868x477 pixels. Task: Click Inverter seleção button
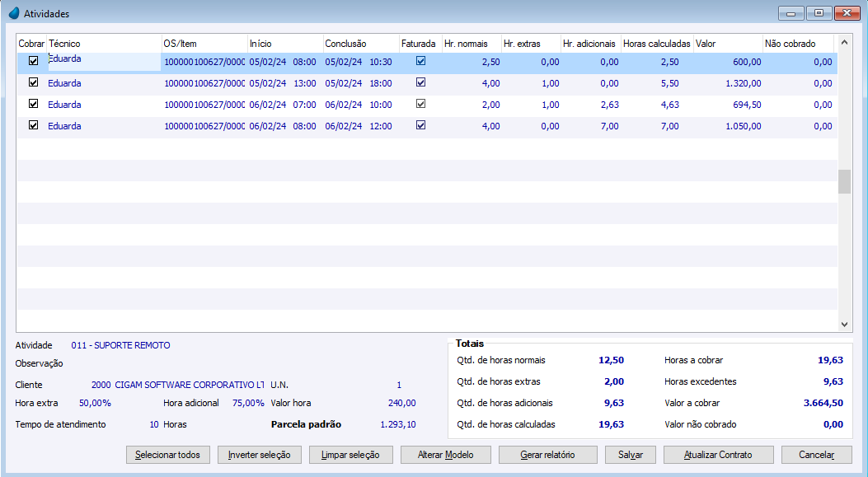click(259, 455)
